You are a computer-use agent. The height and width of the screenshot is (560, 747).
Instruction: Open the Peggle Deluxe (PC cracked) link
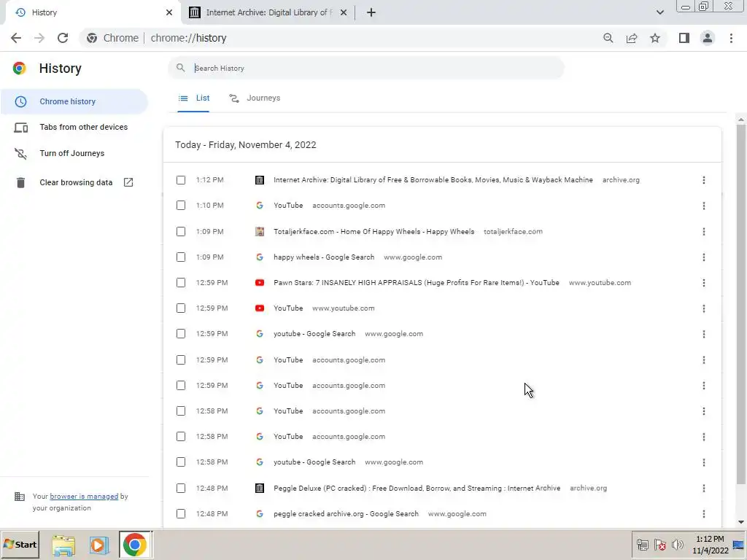click(x=417, y=488)
